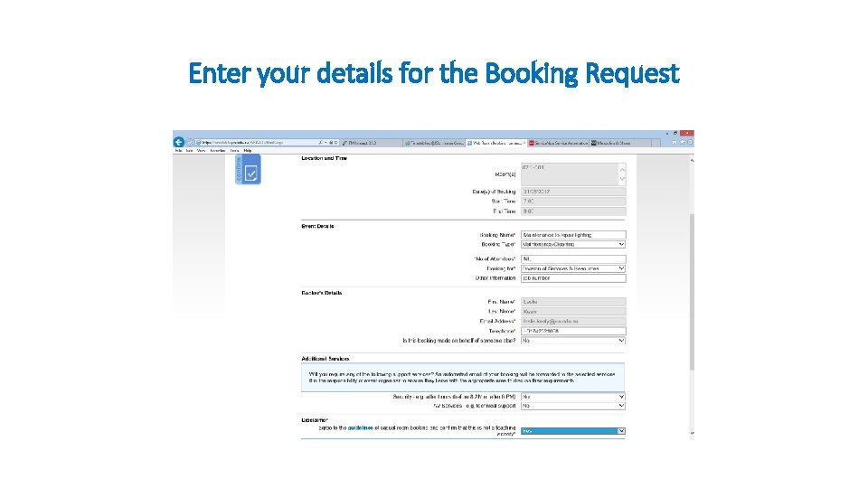
Task: Open the Favorites menu
Action: tap(217, 151)
